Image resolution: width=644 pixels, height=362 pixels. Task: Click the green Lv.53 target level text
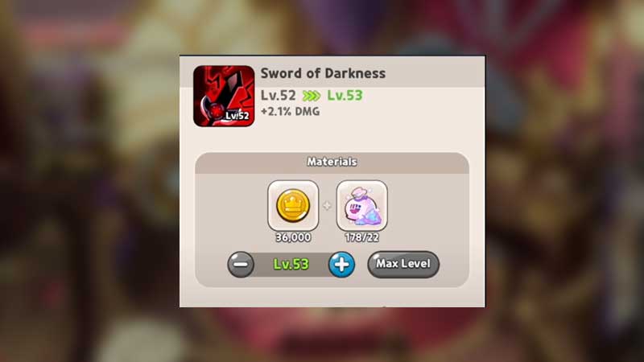[x=345, y=95]
